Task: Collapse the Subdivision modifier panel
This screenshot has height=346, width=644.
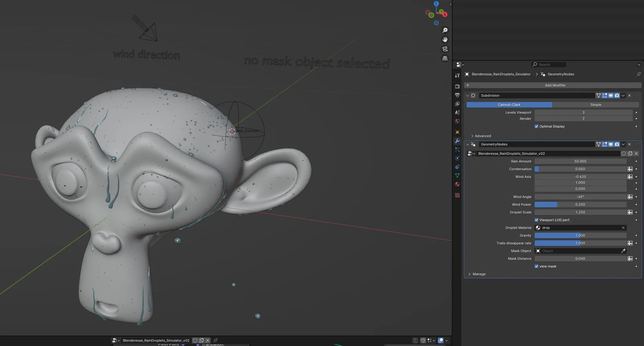Action: pos(468,96)
